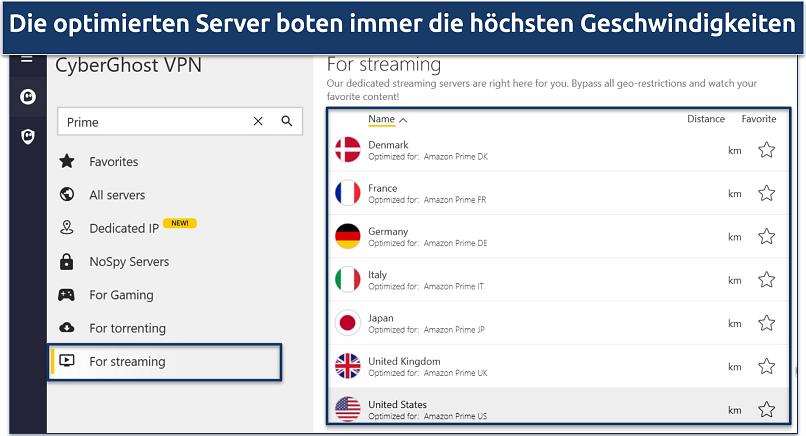Sort list by Distance column

(x=705, y=119)
